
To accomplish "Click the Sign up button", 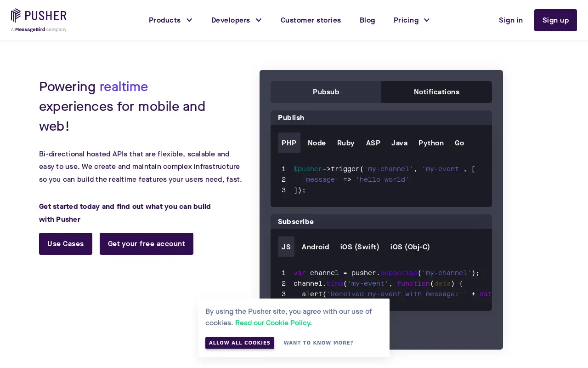I will point(555,20).
